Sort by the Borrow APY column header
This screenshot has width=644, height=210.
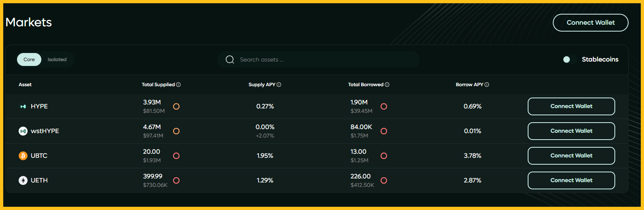[x=469, y=85]
